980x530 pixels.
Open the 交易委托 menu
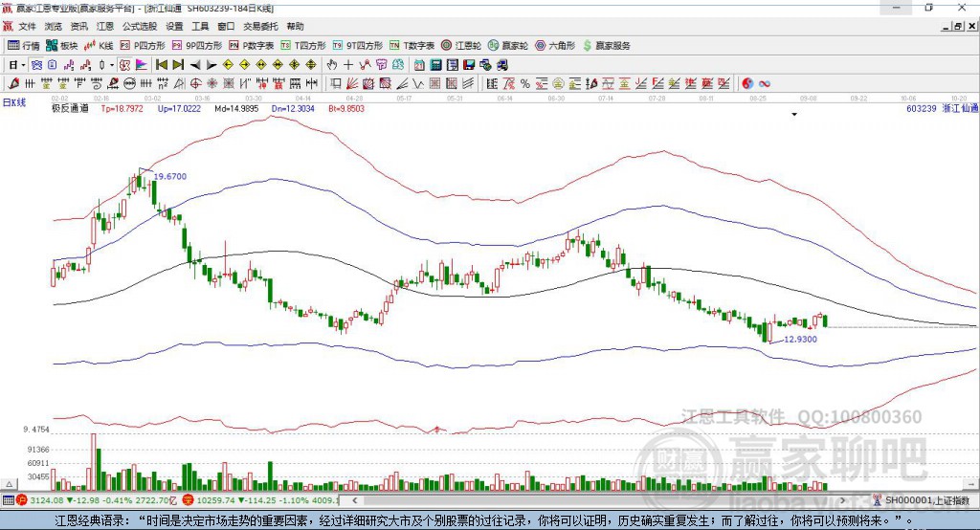tap(260, 26)
